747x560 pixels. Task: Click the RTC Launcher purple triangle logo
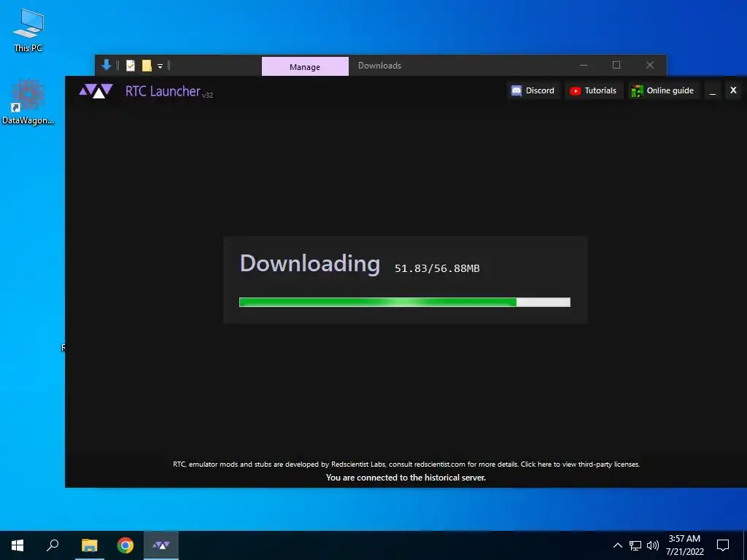pos(96,90)
